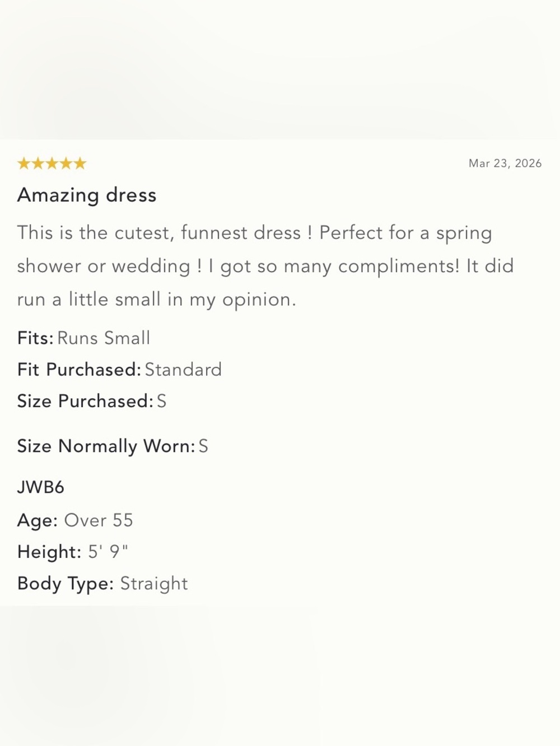Select the review date Mar 23, 2026
This screenshot has height=746, width=560.
click(x=505, y=164)
